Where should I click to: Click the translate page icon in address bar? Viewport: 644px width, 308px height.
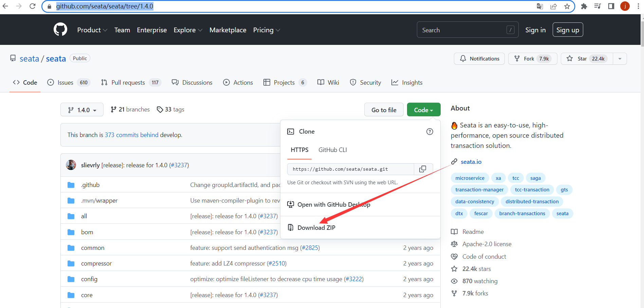540,6
